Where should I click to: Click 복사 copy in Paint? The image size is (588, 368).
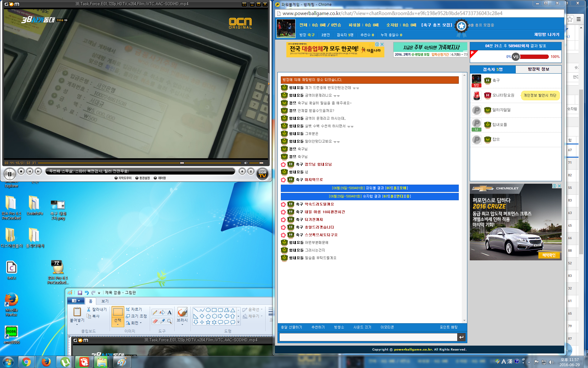point(93,316)
